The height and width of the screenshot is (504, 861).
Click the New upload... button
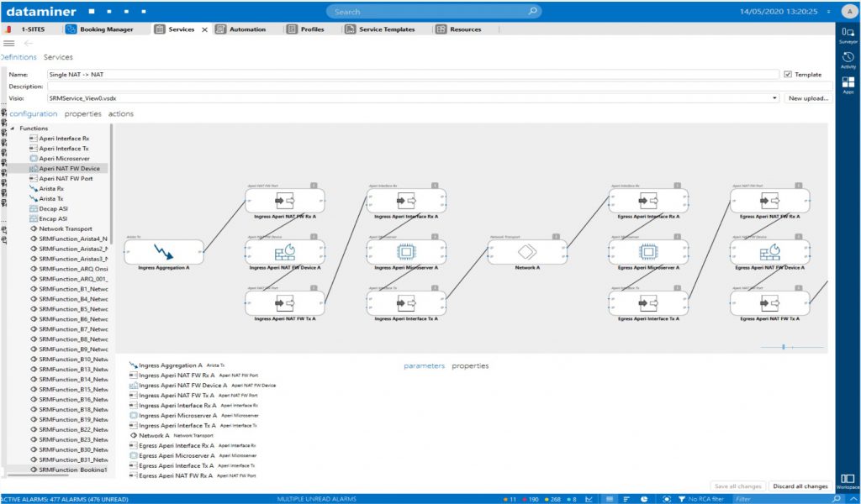coord(808,98)
